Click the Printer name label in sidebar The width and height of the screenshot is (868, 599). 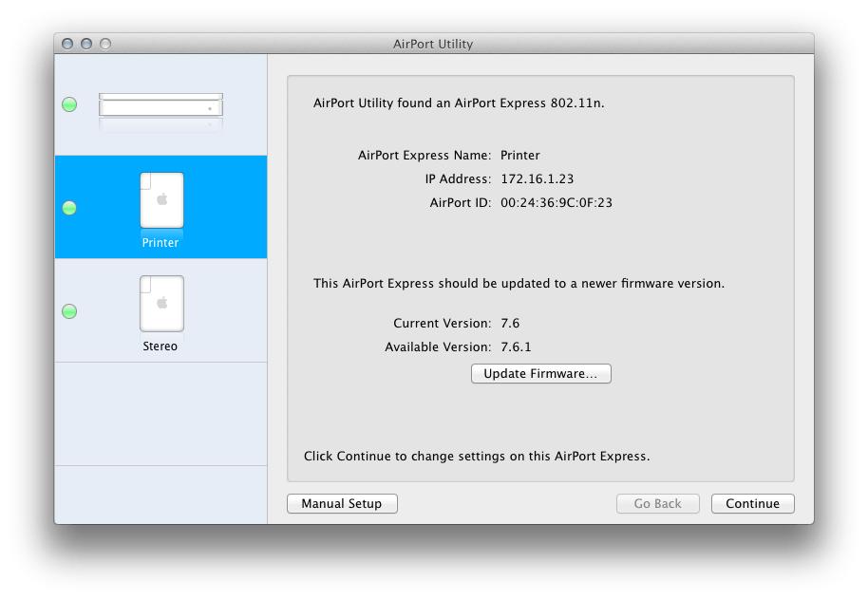coord(160,243)
